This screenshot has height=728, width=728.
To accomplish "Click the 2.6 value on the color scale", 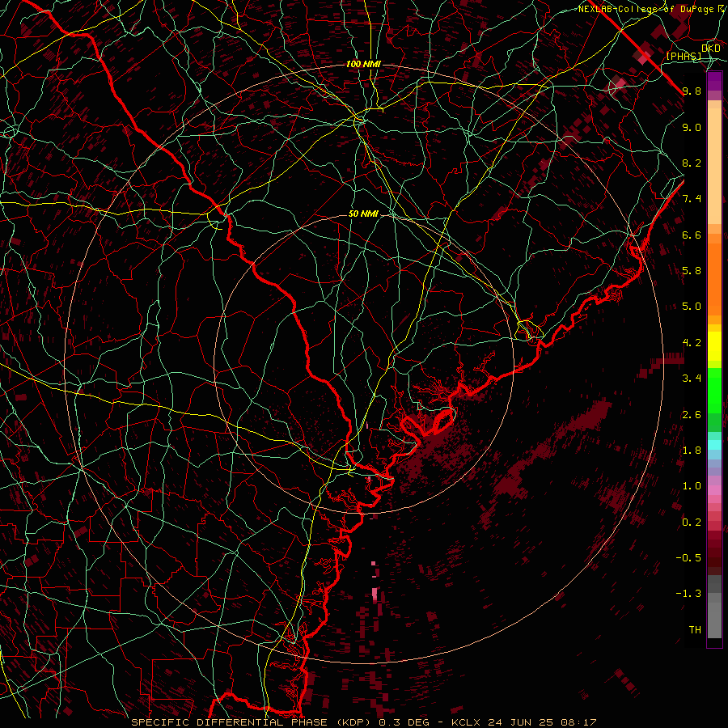I will point(692,415).
